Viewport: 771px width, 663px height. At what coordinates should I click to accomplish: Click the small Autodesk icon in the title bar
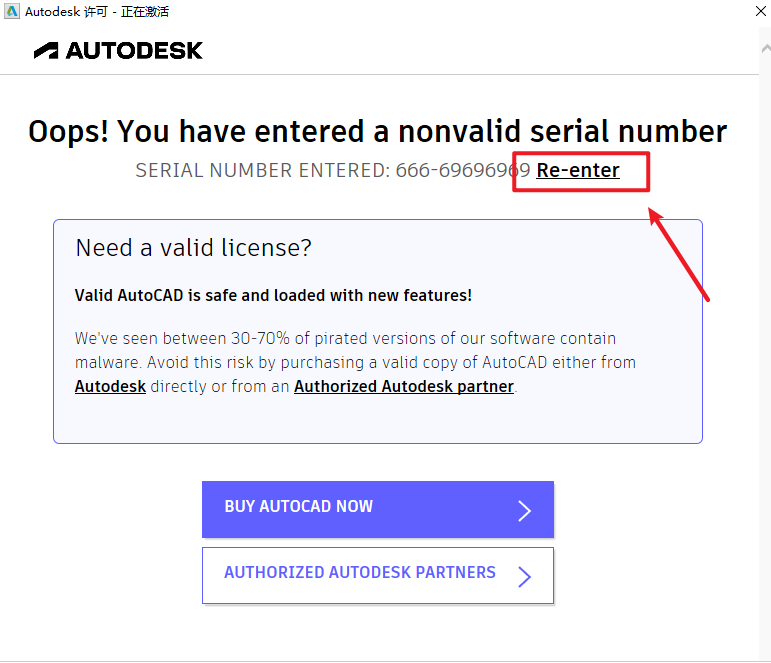(11, 12)
